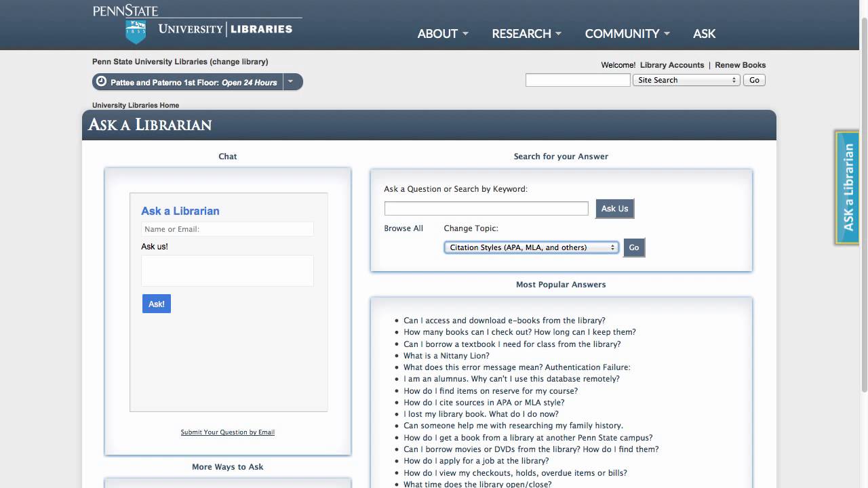Viewport: 868px width, 488px height.
Task: Click Renew Books link
Action: coord(741,65)
